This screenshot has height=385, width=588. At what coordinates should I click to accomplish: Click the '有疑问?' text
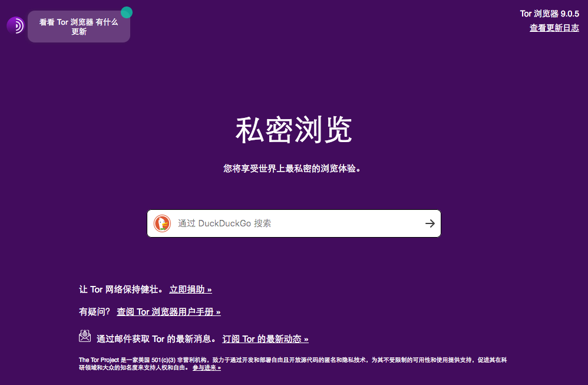point(94,312)
